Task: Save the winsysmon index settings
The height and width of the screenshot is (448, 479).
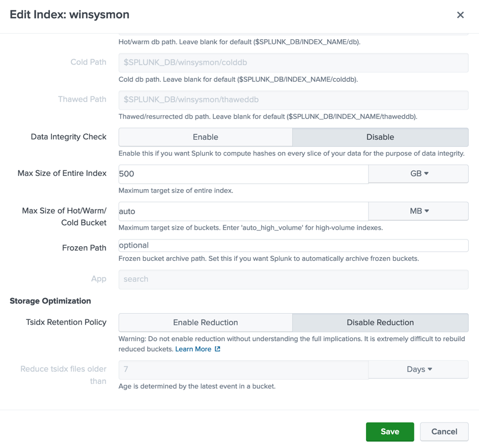Action: pos(390,431)
